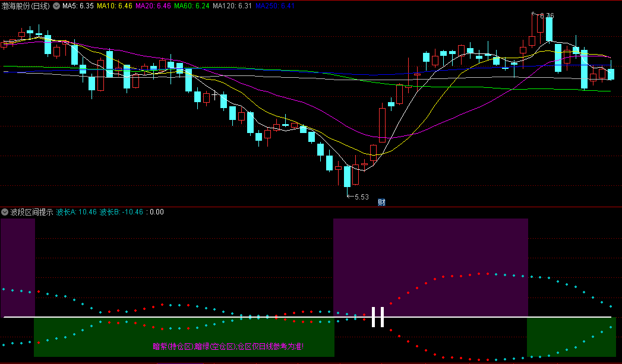Click the MA10: 6.46 yellow label

(115, 6)
